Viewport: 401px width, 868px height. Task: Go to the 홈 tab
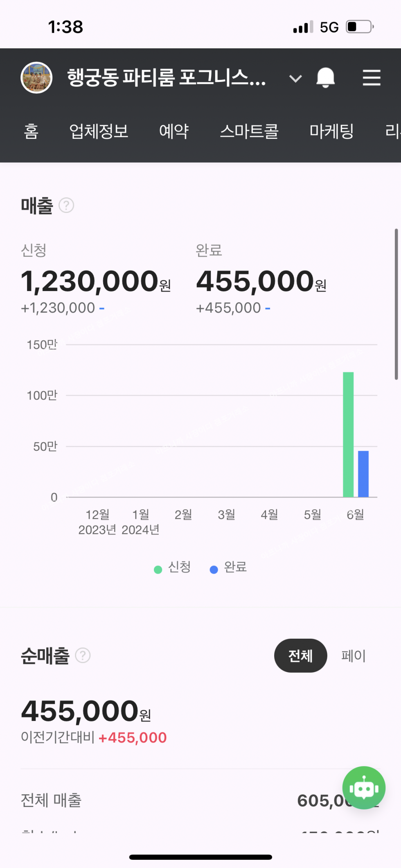(x=31, y=131)
